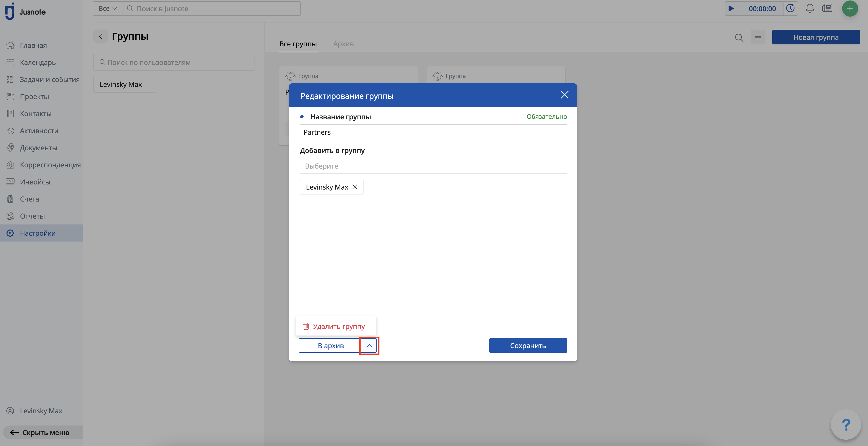Collapse the archive button chevron menu

click(x=369, y=346)
